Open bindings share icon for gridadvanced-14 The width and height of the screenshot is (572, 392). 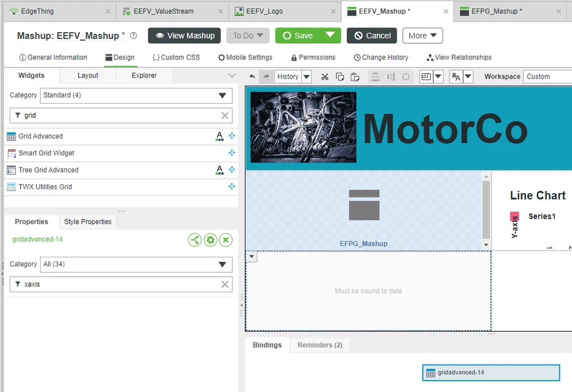point(195,240)
